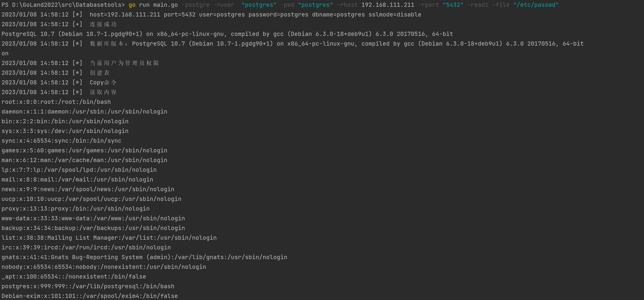This screenshot has height=300, width=644.
Task: Click the Debian-exim:x:101:101 passwd entry
Action: pyautogui.click(x=90, y=296)
